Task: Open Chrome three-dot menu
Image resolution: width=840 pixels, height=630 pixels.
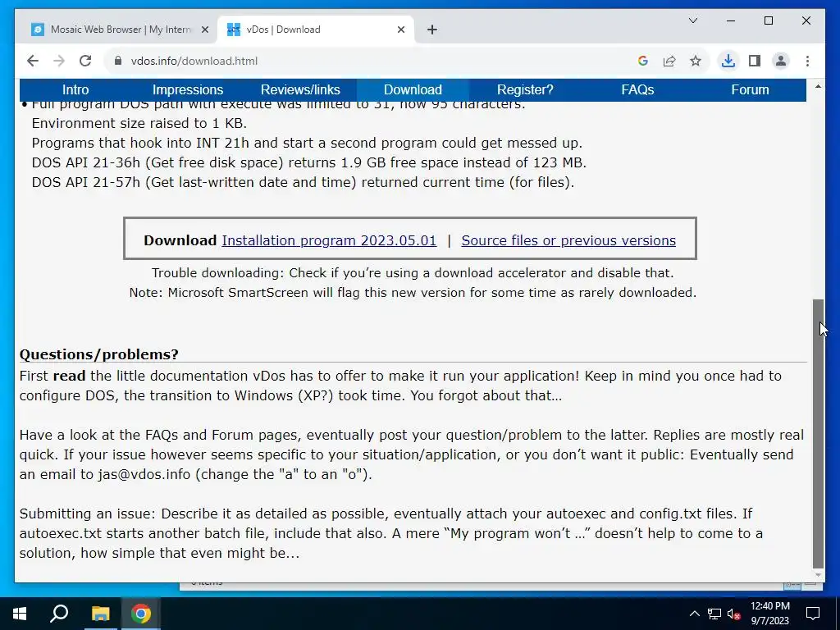Action: [x=807, y=61]
